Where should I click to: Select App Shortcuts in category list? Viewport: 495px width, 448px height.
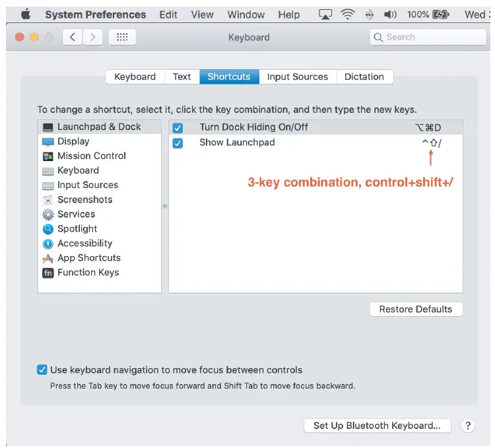coord(100,258)
